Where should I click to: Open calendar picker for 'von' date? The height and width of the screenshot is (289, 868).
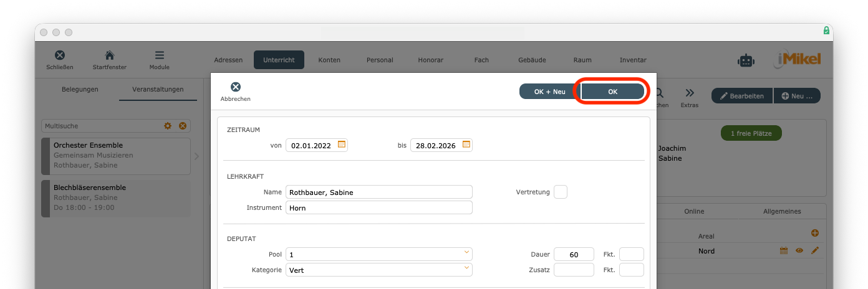tap(342, 144)
